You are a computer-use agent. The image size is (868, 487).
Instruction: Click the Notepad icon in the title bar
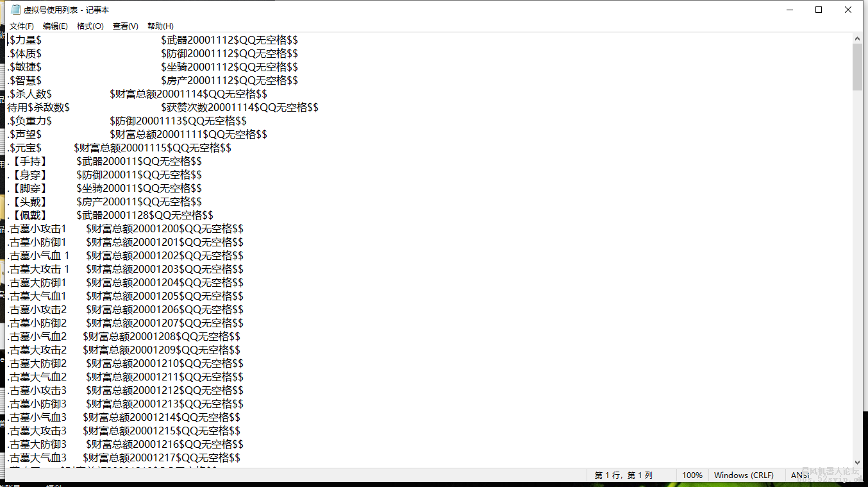click(15, 10)
